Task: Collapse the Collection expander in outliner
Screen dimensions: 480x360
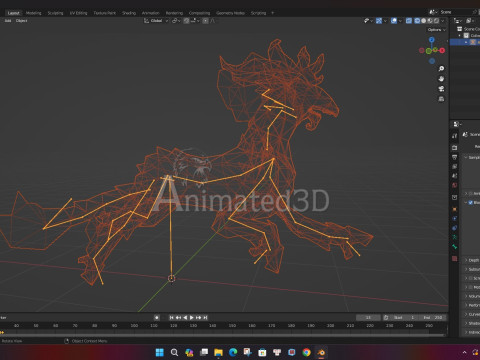Action: (460, 36)
